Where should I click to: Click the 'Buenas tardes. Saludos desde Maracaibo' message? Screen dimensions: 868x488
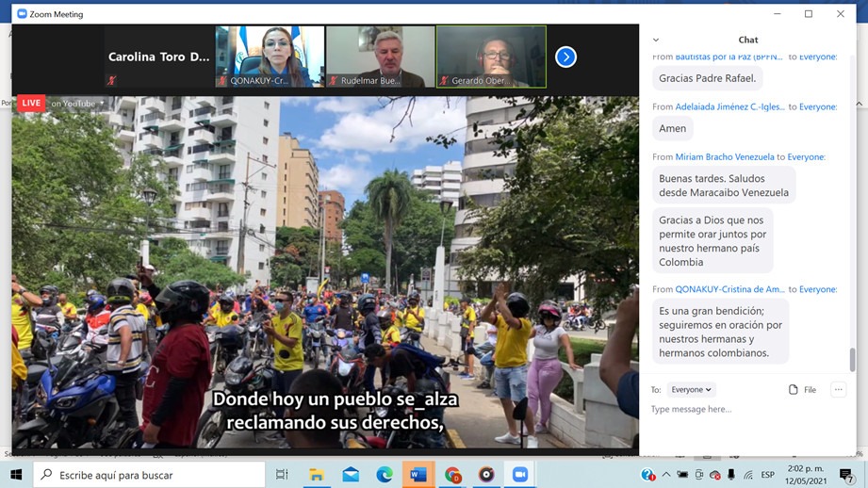tap(724, 186)
